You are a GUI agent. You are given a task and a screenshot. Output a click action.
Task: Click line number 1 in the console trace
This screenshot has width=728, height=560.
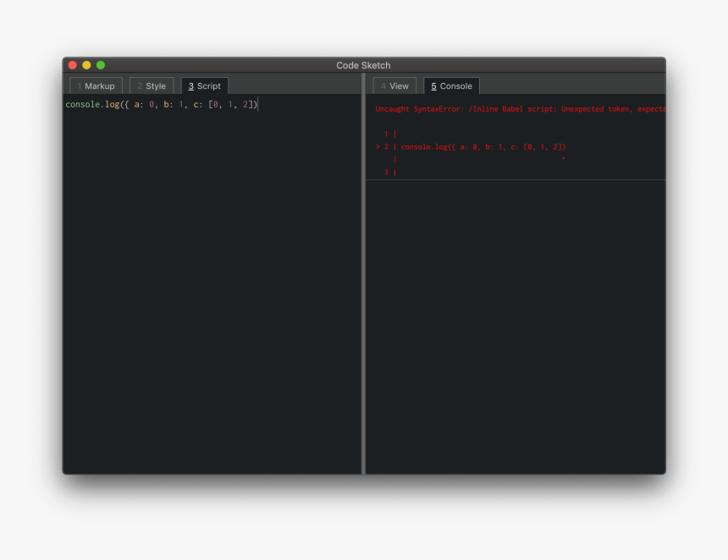click(x=388, y=134)
